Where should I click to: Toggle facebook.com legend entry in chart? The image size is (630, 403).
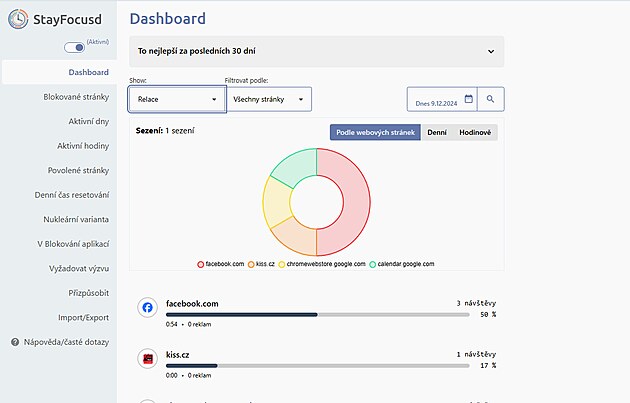[221, 264]
